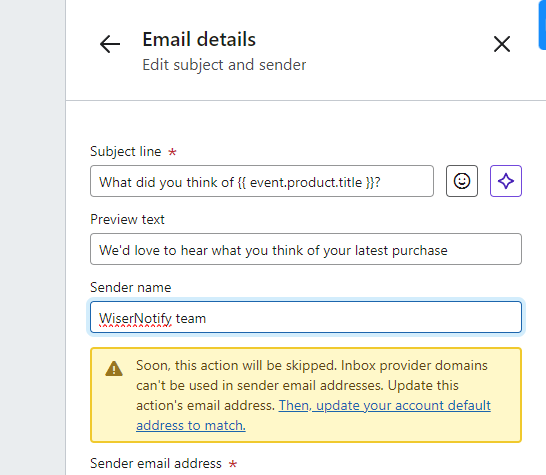This screenshot has width=546, height=475.
Task: Click the misspelled word WiserNotify
Action: click(x=135, y=318)
